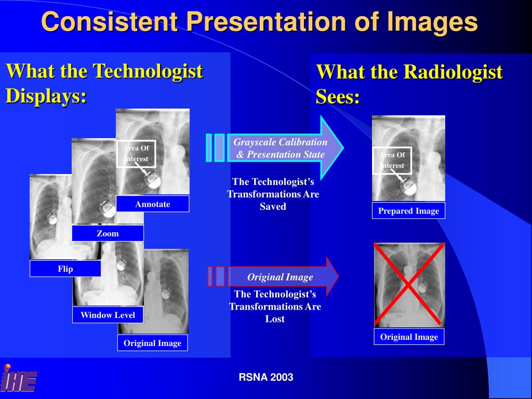This screenshot has height=399, width=532.
Task: Select the Zoom label box
Action: [x=108, y=233]
